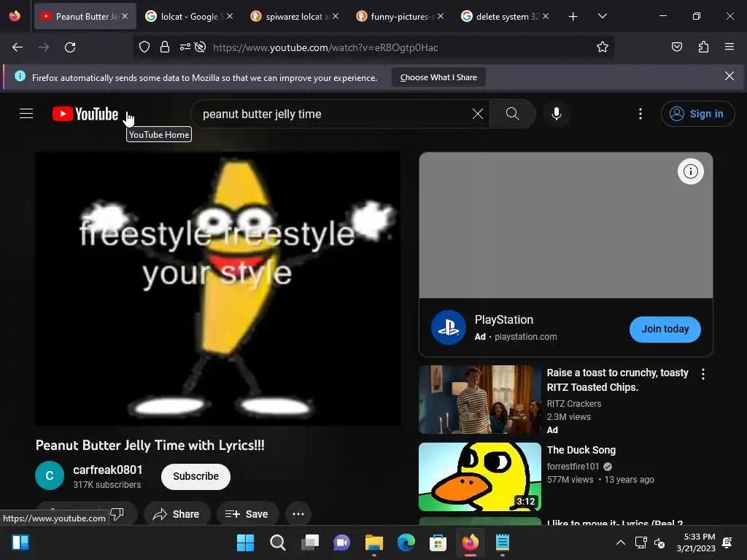Clear the YouTube search text
747x560 pixels.
pos(477,114)
